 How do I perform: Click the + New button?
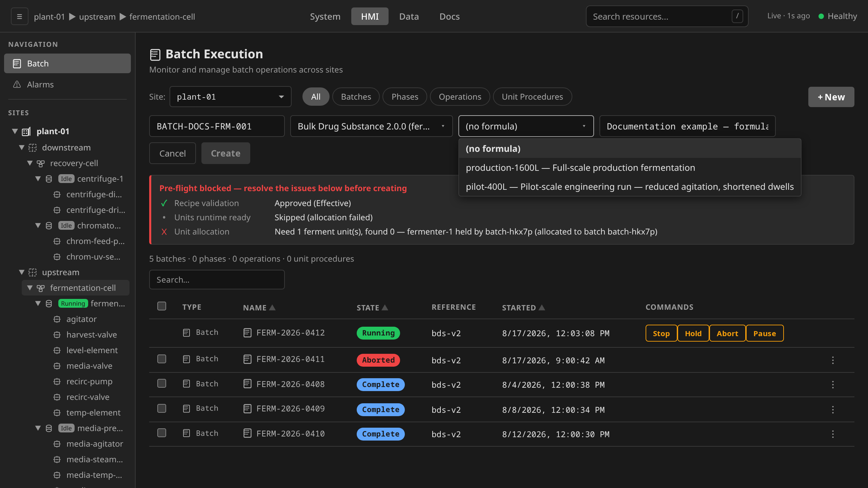[831, 97]
